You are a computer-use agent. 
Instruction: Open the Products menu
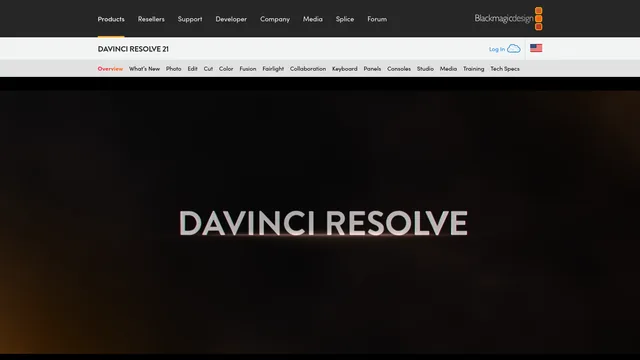(x=111, y=19)
